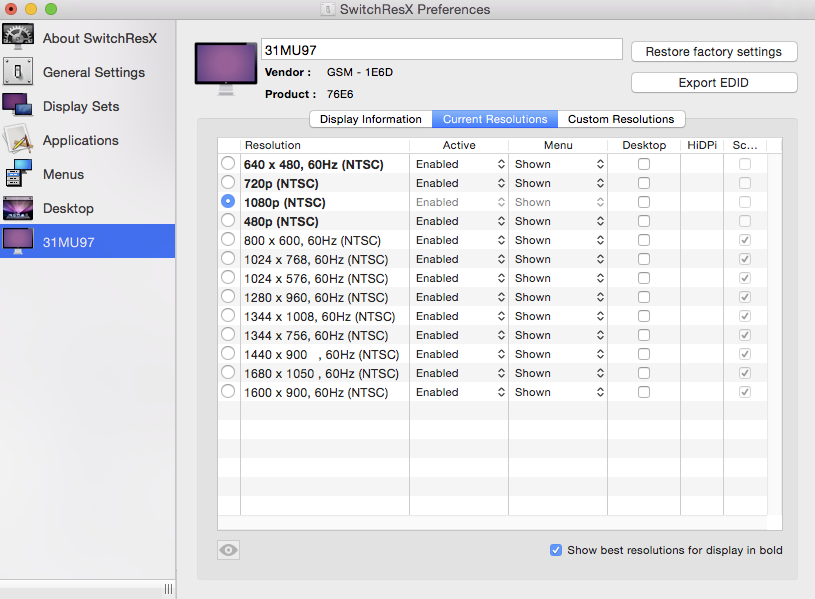Click vendor value GSM - 1E6D

coord(360,72)
